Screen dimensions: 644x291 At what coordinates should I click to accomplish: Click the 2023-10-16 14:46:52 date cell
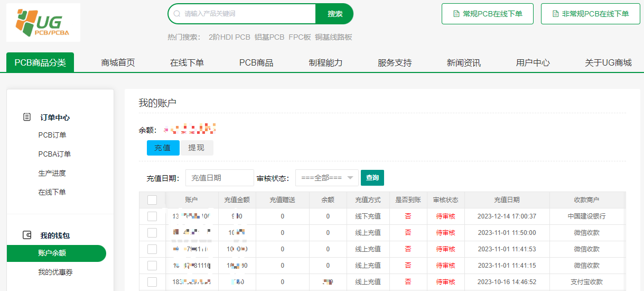point(507,282)
